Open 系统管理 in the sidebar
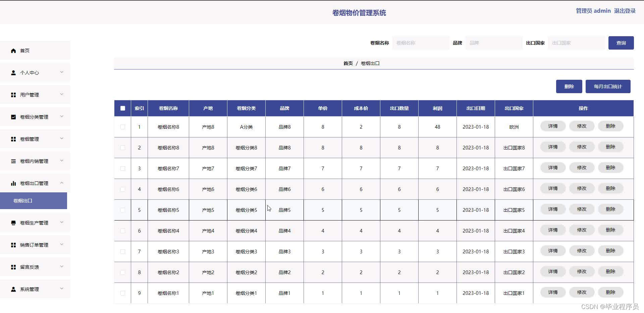 (35, 289)
